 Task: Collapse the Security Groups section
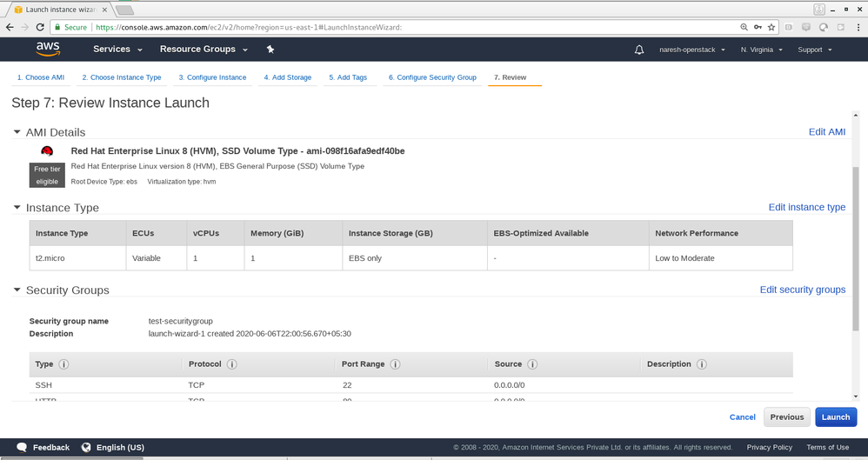(17, 290)
